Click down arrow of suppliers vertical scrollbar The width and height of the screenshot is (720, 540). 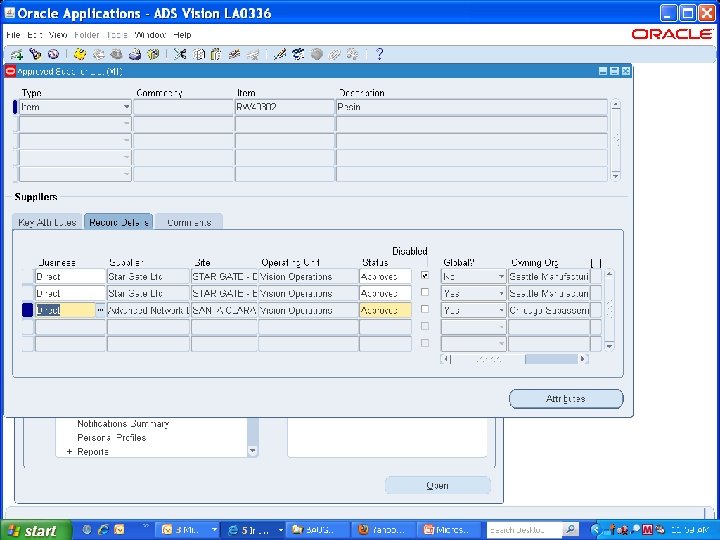coord(609,346)
